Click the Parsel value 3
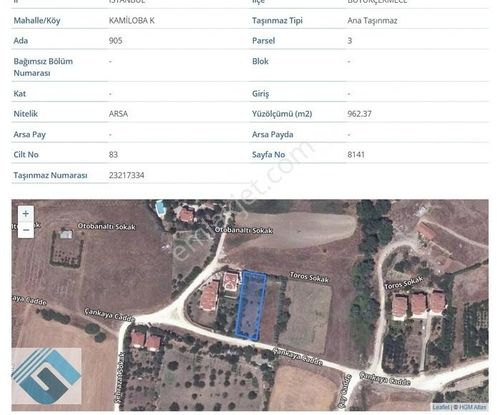 point(350,41)
